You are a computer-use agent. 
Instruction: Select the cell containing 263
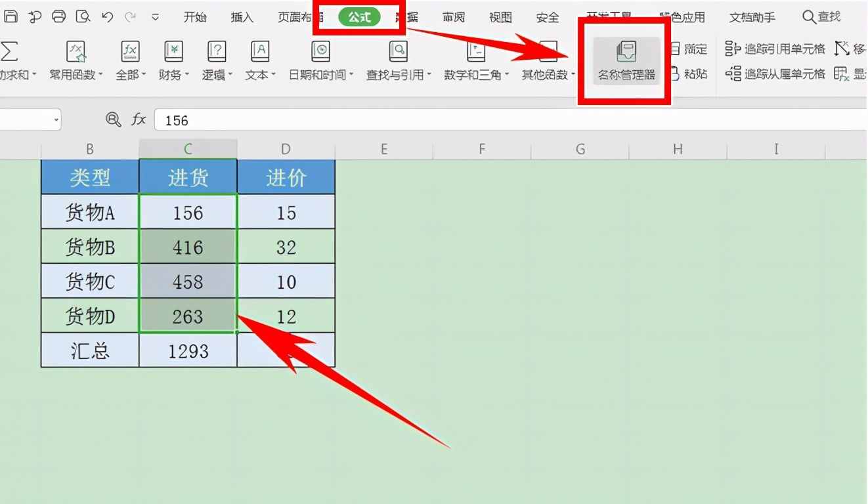[x=188, y=316]
